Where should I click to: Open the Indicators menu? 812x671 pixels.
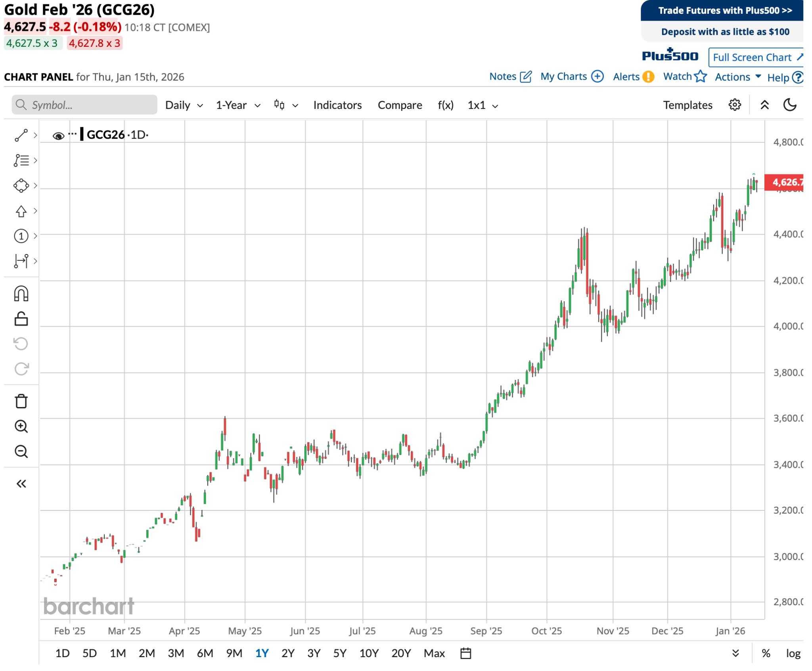tap(337, 105)
